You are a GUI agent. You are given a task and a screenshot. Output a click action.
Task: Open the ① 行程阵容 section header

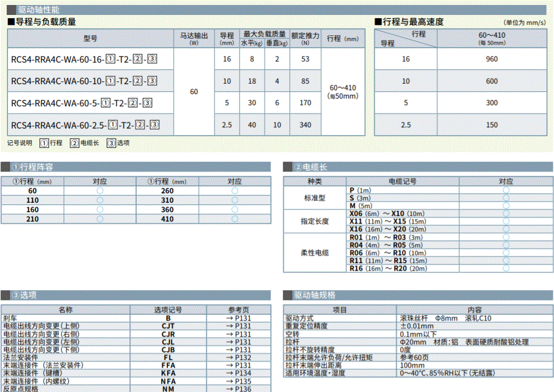click(x=33, y=167)
